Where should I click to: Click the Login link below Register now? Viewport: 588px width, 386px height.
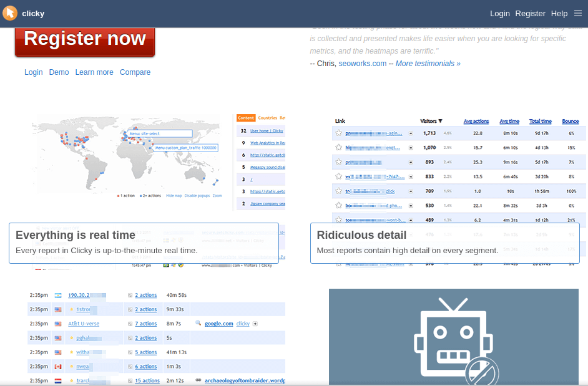[x=33, y=72]
